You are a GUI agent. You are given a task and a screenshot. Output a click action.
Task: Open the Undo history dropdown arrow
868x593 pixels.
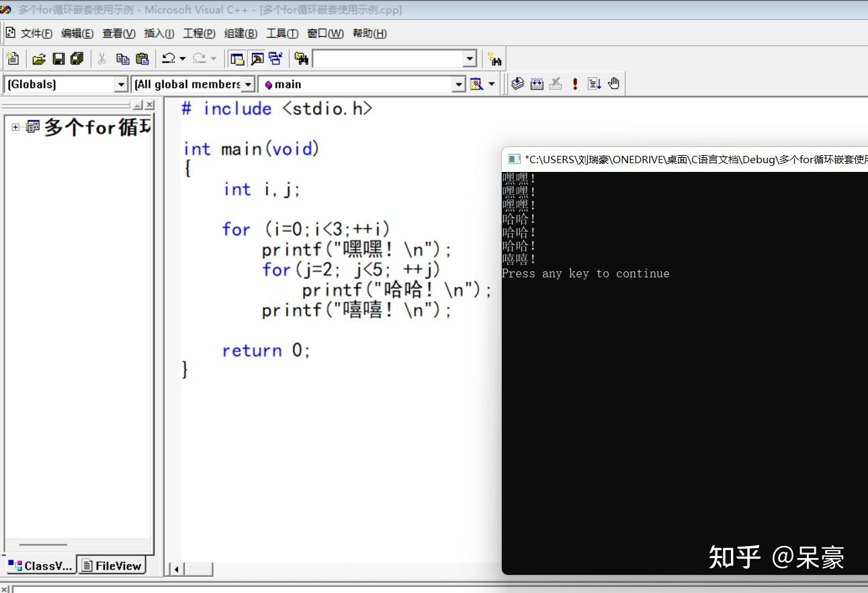(x=183, y=59)
